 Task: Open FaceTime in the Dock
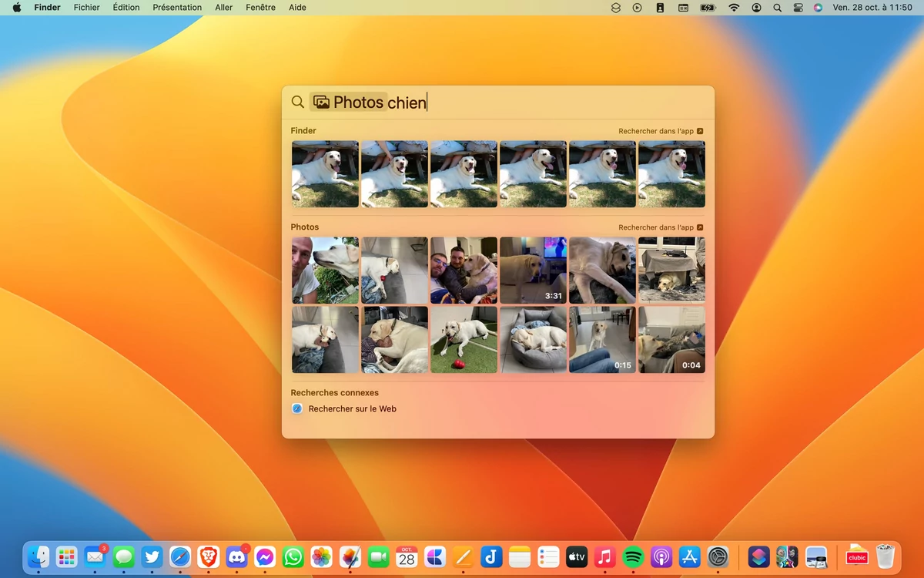pyautogui.click(x=378, y=556)
